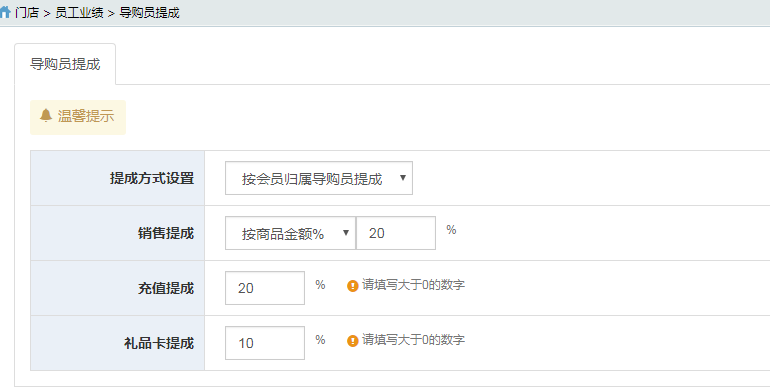Open 门店 in the breadcrumb

(27, 13)
